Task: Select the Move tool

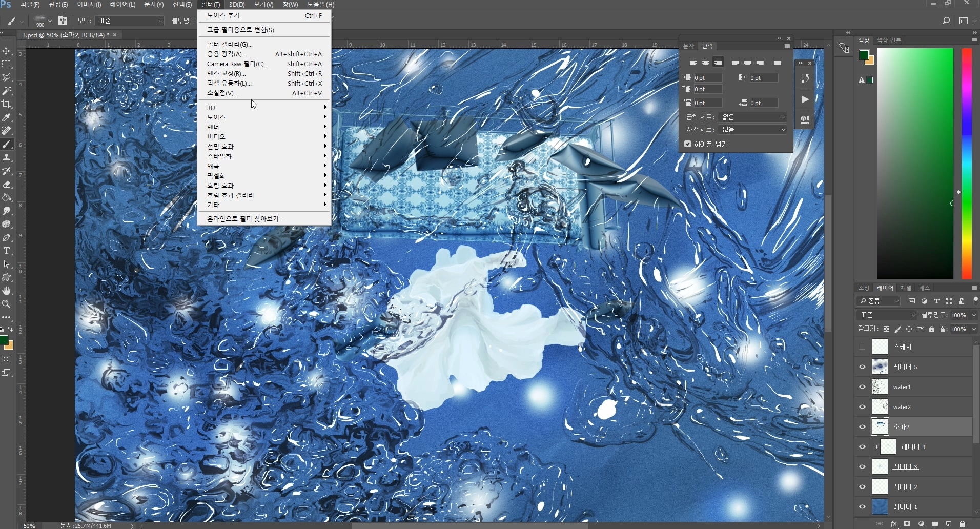Action: pyautogui.click(x=7, y=51)
